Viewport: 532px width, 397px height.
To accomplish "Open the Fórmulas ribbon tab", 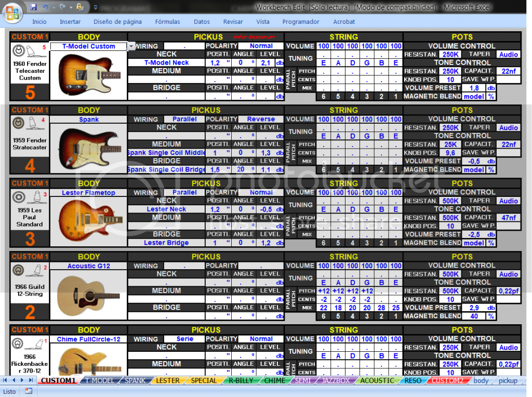I will (167, 22).
